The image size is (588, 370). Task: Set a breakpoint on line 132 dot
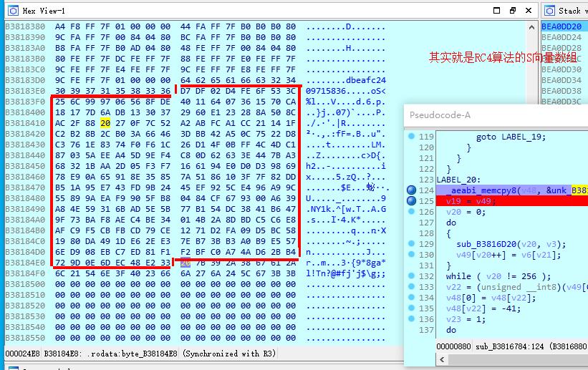411,276
